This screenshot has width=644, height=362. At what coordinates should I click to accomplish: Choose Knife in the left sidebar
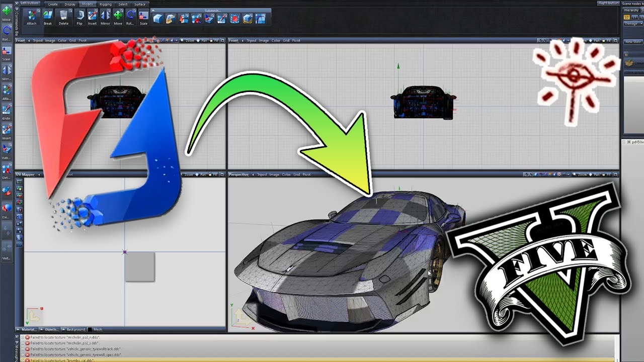pyautogui.click(x=7, y=112)
